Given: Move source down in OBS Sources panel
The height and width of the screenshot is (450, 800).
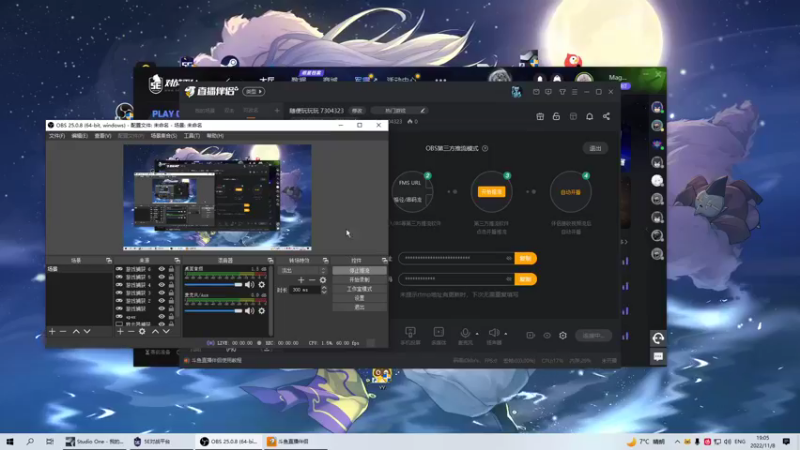Looking at the screenshot, I should pyautogui.click(x=166, y=332).
